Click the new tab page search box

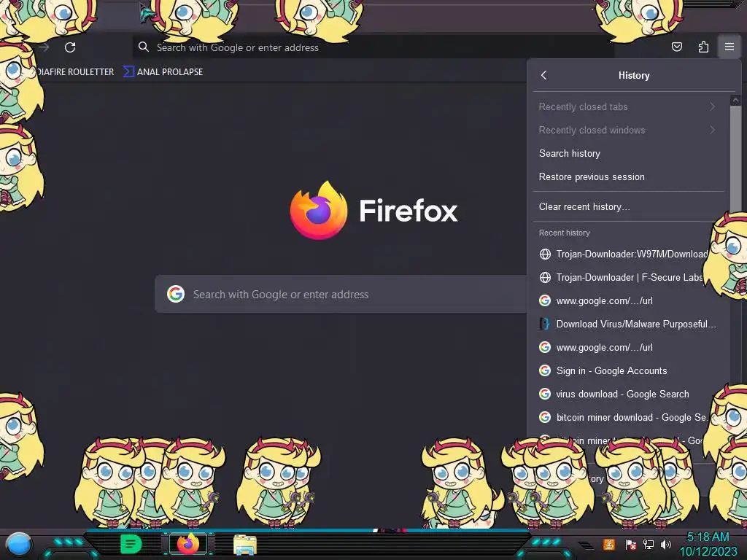[x=341, y=294]
